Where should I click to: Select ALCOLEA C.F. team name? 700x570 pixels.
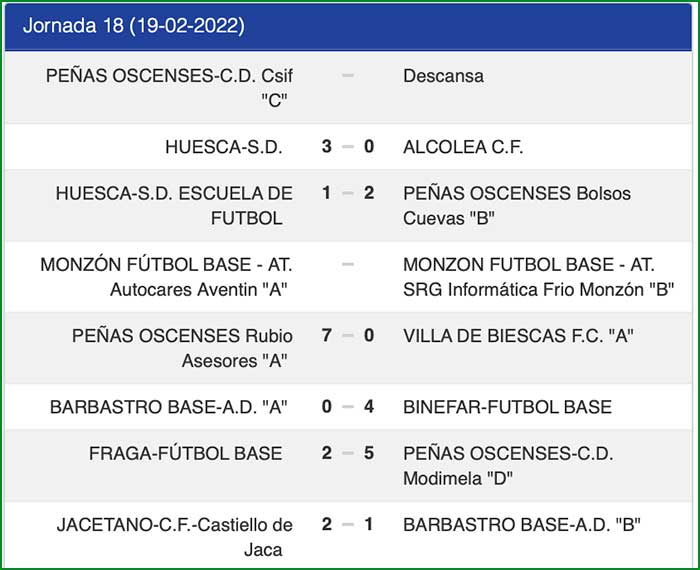pyautogui.click(x=463, y=147)
